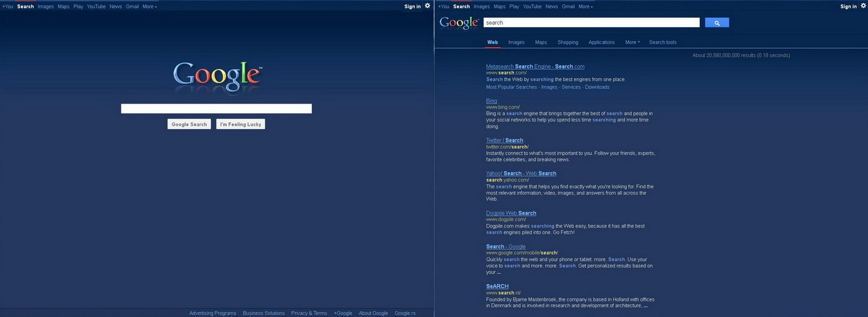Image resolution: width=868 pixels, height=317 pixels.
Task: Open Metasearch Search Engine - Search.com result
Action: point(535,66)
